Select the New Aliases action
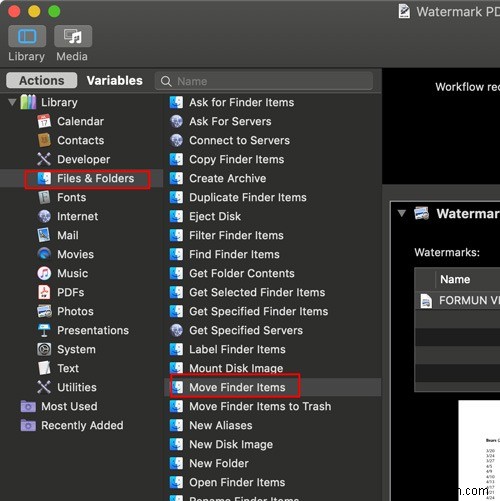The height and width of the screenshot is (501, 500). [x=221, y=425]
